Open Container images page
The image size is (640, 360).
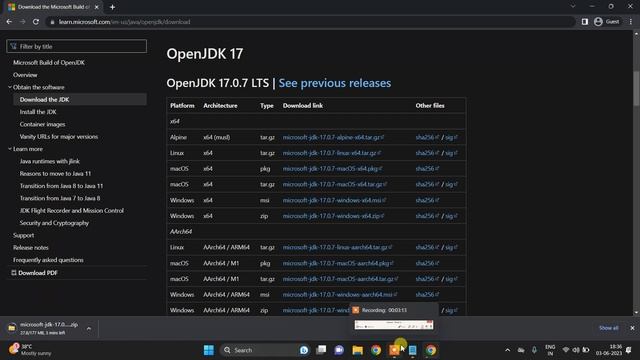coord(42,124)
